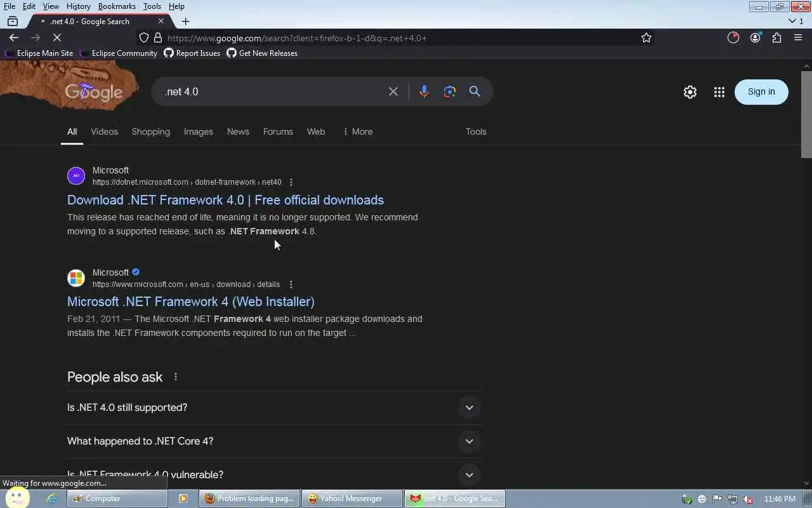Click the muted volume tray icon
812x508 pixels.
(x=748, y=499)
